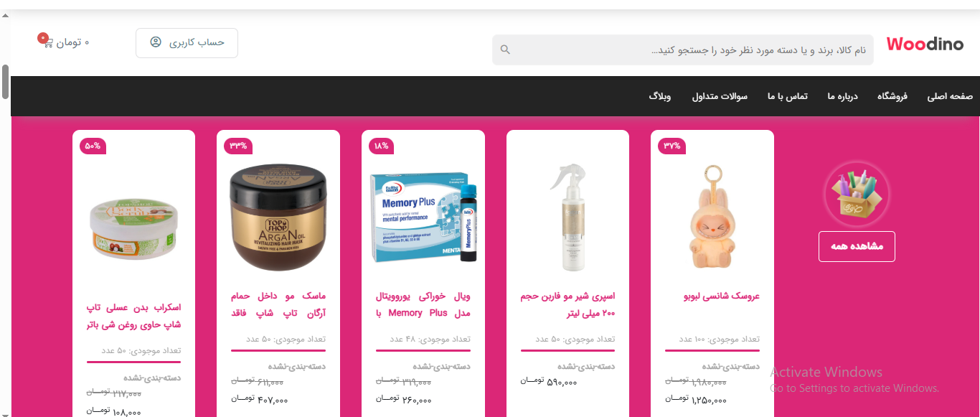Click the vertical scrollbar thumb on the left

click(x=5, y=82)
